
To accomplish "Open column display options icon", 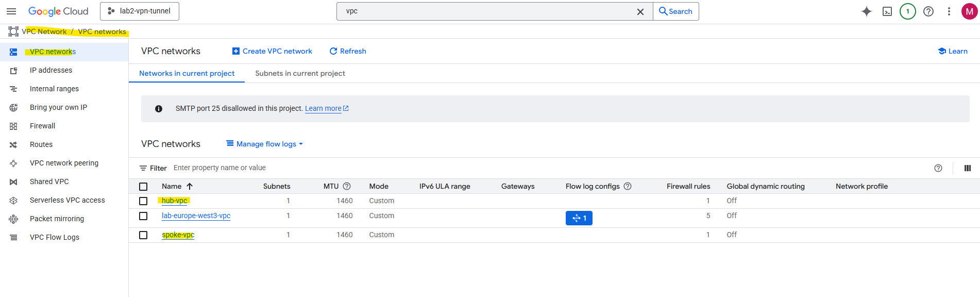I will coord(967,168).
